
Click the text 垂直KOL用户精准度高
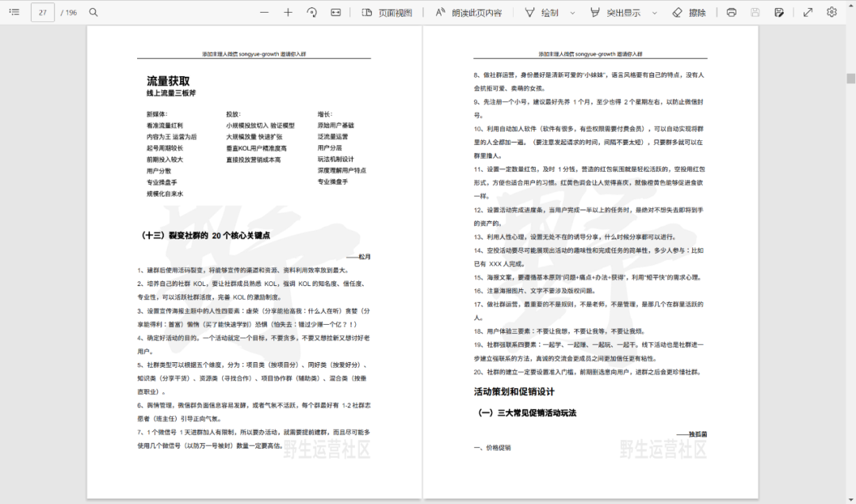256,148
